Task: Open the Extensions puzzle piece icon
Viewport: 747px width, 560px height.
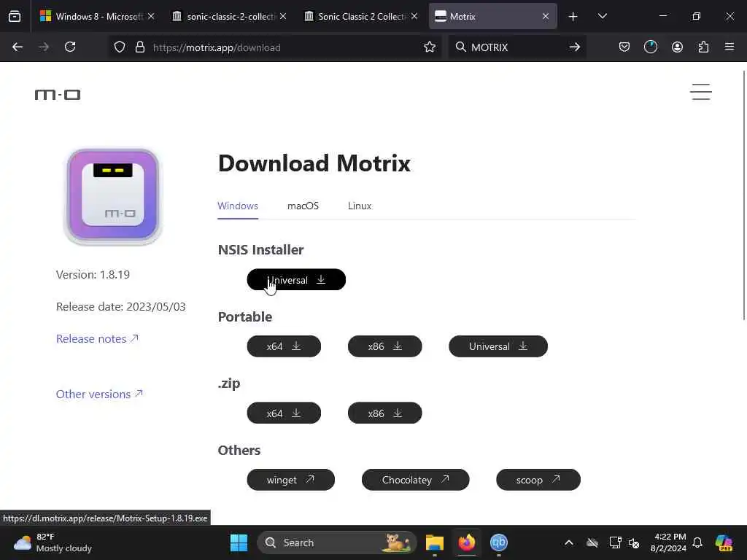Action: (x=703, y=47)
